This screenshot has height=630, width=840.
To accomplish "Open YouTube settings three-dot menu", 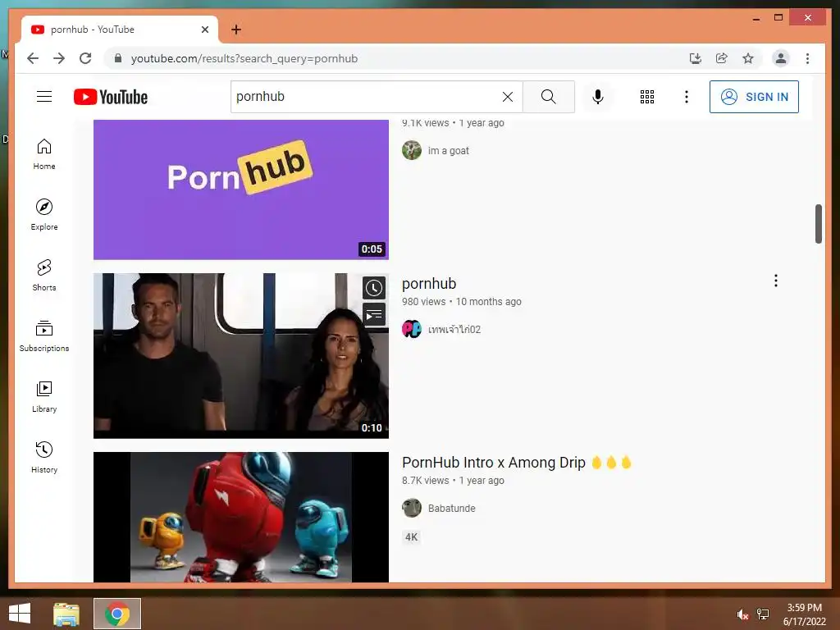I will tap(687, 97).
